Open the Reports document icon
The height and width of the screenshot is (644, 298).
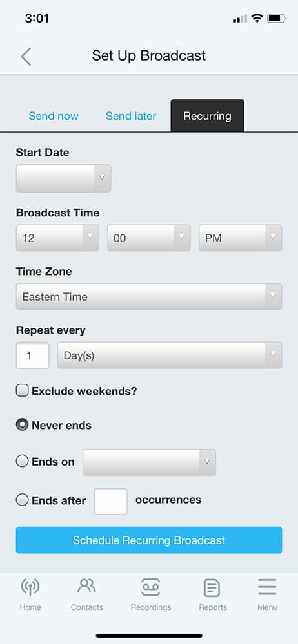tap(212, 588)
